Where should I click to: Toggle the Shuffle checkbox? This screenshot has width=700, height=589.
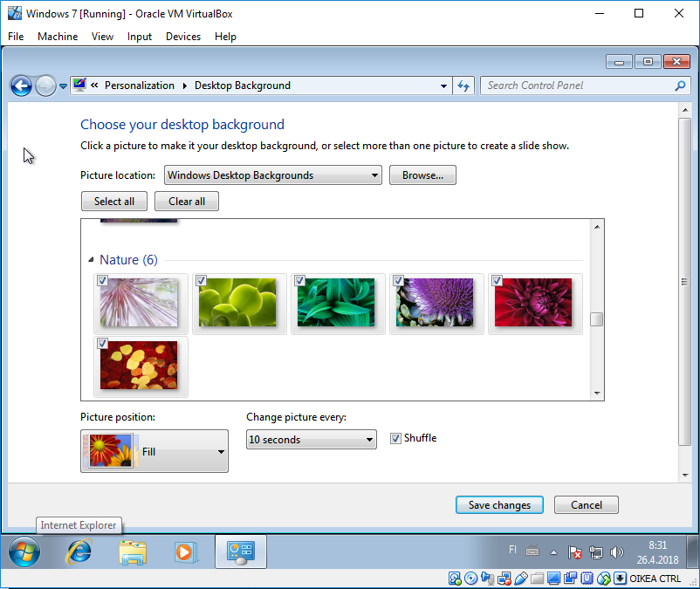pos(395,438)
